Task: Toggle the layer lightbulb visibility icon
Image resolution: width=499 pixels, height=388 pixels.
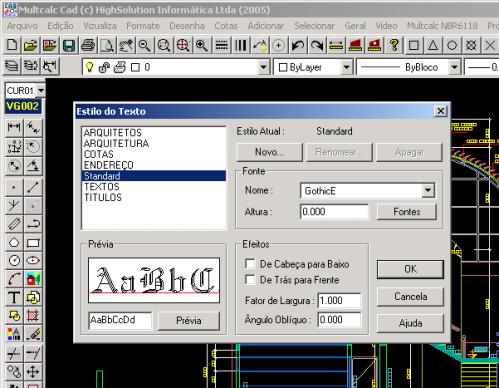Action: pos(89,67)
